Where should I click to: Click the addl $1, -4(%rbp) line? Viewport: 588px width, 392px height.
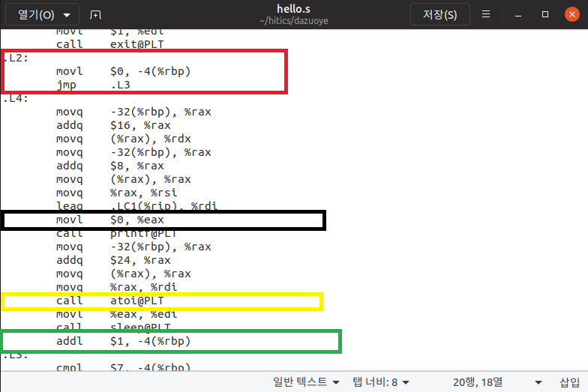pyautogui.click(x=123, y=341)
